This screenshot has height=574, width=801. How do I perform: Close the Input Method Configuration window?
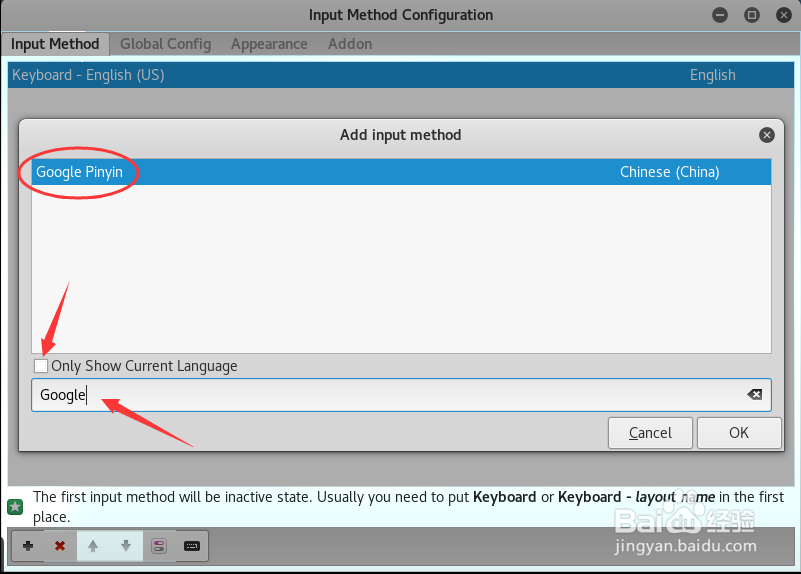783,15
